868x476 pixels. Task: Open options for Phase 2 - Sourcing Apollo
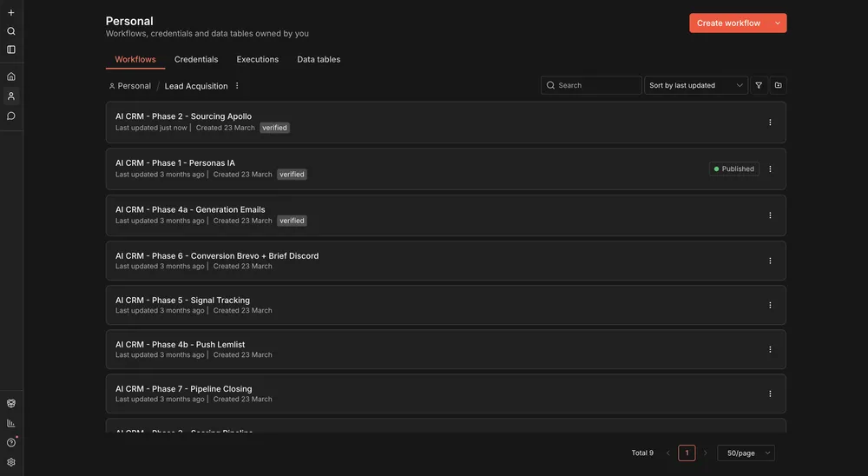[770, 122]
